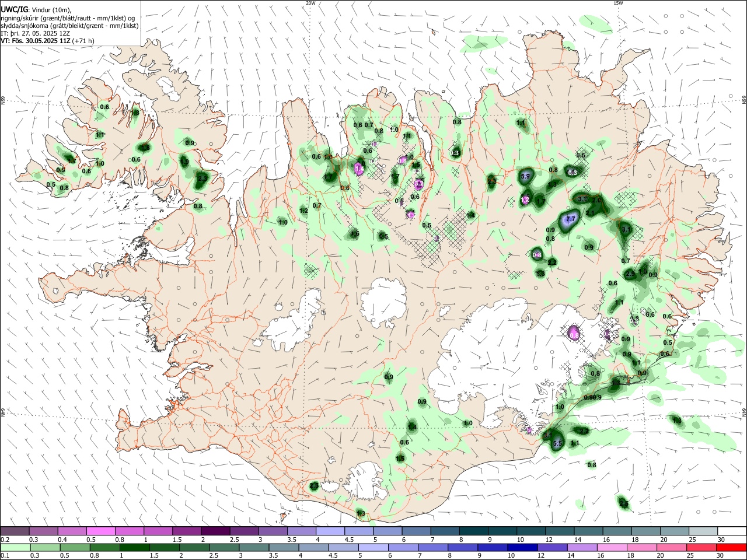
Task: Click the '0.2' label in snow legend
Action: point(4,540)
